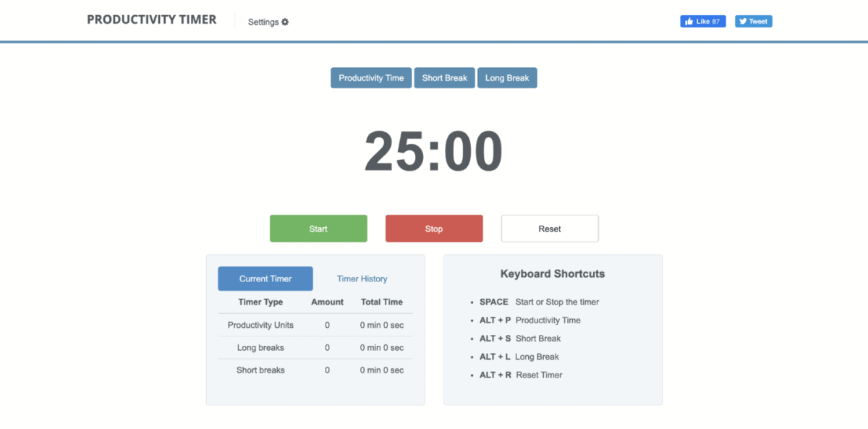Viewport: 868px width, 429px height.
Task: Switch to Long Break mode
Action: (x=507, y=77)
